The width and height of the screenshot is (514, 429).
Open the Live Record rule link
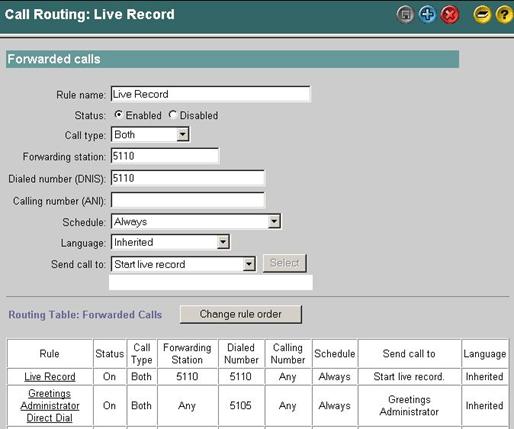coord(50,377)
